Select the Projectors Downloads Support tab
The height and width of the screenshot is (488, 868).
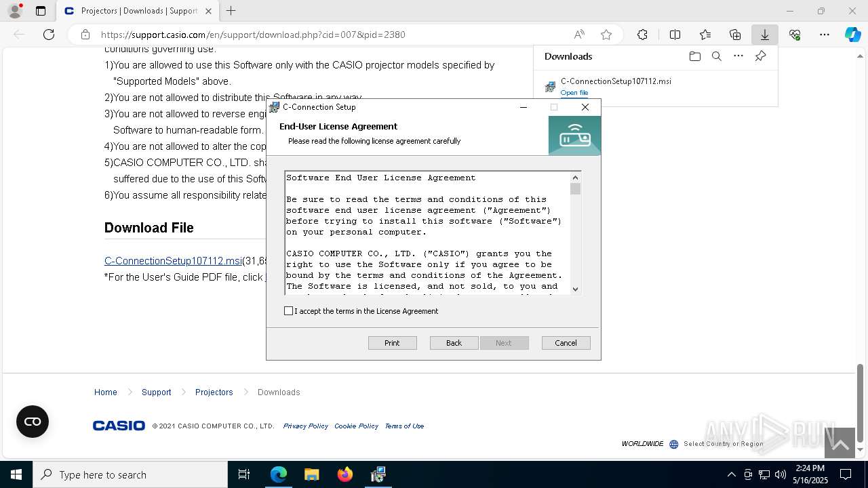tap(138, 11)
